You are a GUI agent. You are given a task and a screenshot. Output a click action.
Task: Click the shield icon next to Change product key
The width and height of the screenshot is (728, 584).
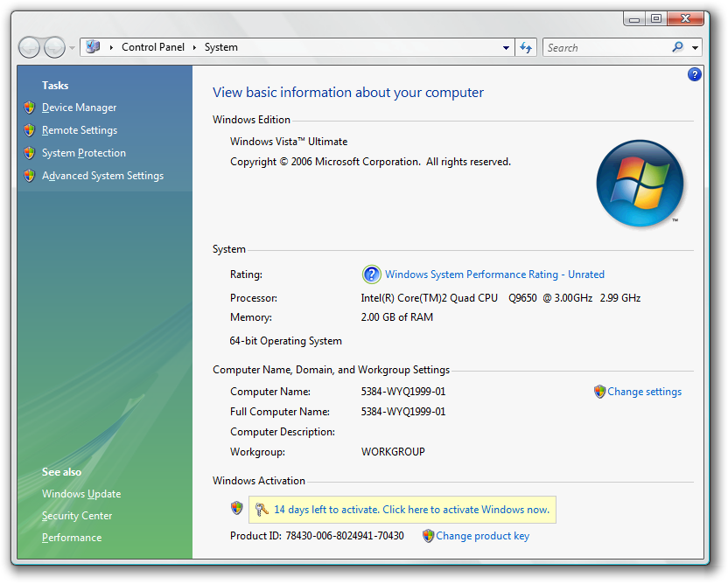428,536
